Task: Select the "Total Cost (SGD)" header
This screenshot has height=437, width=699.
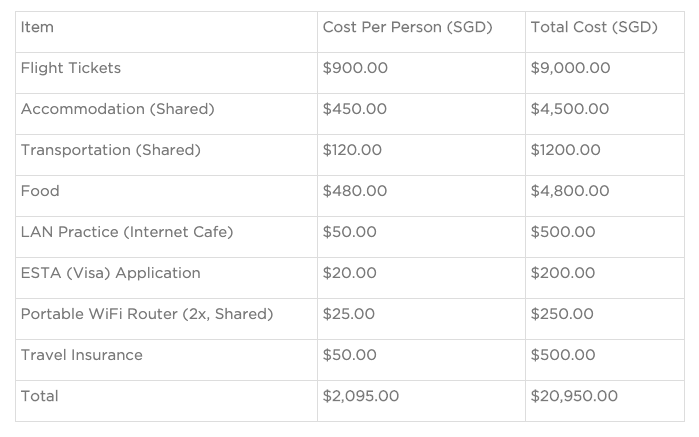Action: coord(594,28)
